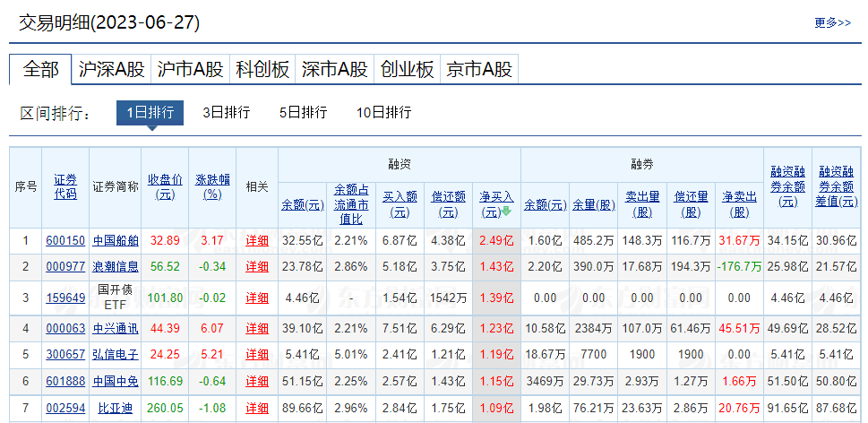Image resolution: width=868 pixels, height=423 pixels.
Task: Open stock code 300657
Action: [x=65, y=354]
